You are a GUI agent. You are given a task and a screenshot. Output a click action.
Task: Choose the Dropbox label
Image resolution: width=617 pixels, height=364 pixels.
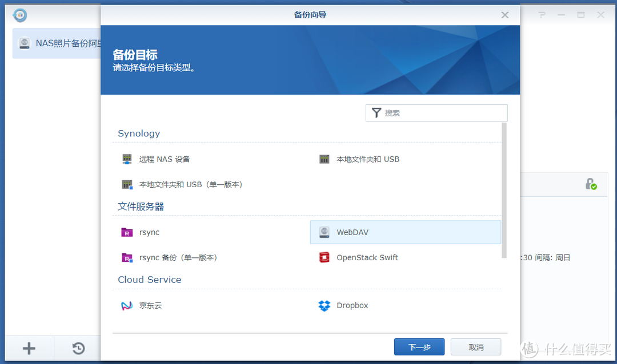[352, 305]
